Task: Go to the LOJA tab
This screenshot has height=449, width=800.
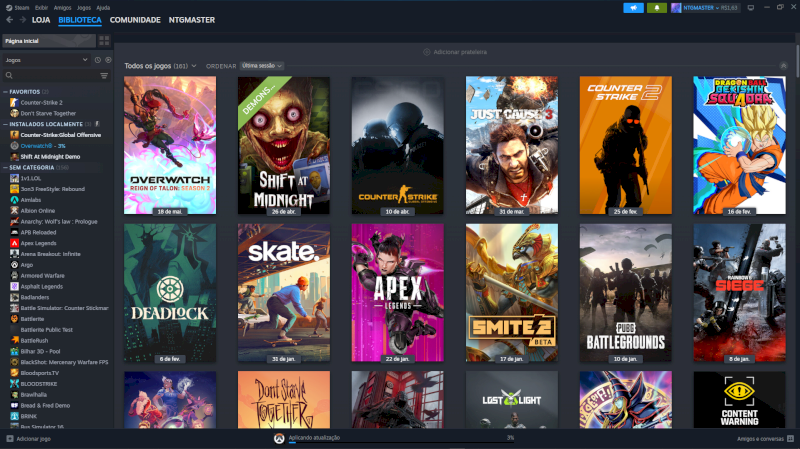Action: 41,20
